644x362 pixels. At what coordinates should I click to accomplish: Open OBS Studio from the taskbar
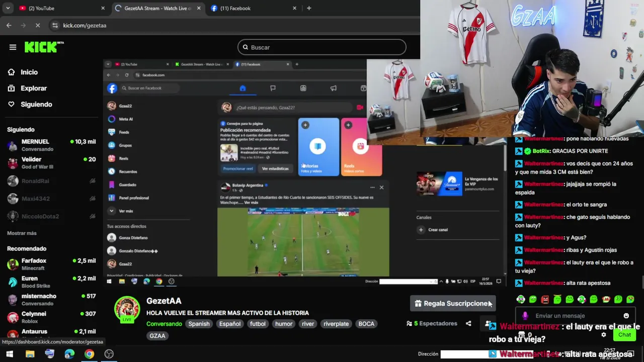[109, 354]
